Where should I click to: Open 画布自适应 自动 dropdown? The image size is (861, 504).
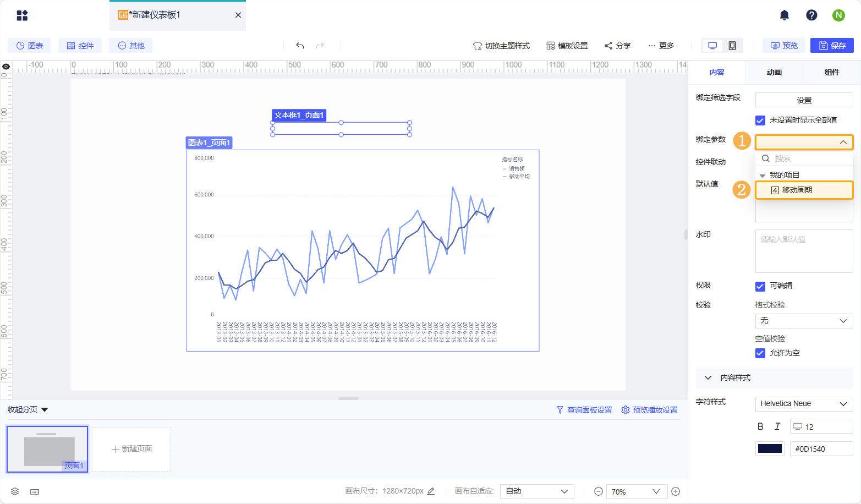[537, 491]
